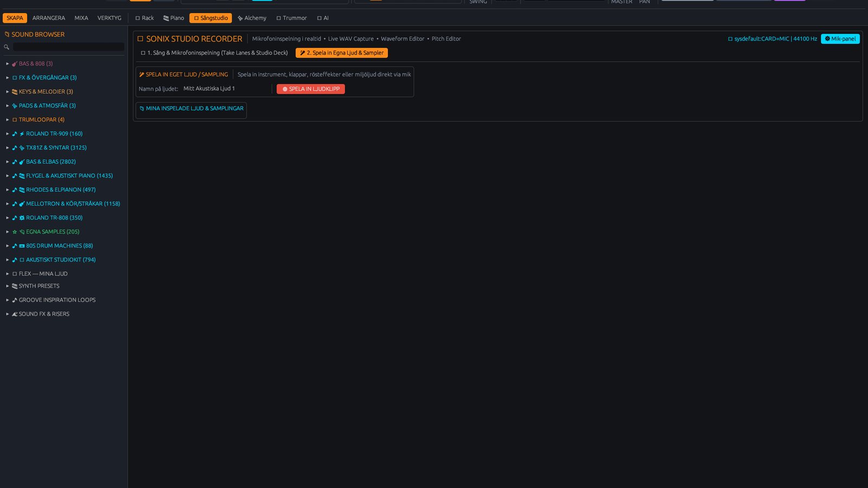Click the SONIX STUDIO RECORDER title icon
This screenshot has width=868, height=488.
[x=140, y=39]
